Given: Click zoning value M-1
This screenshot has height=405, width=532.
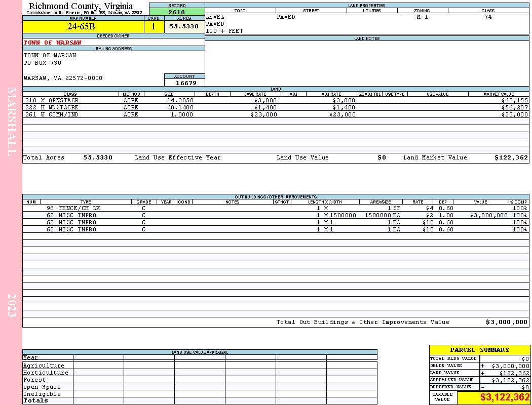Looking at the screenshot, I should coord(422,17).
